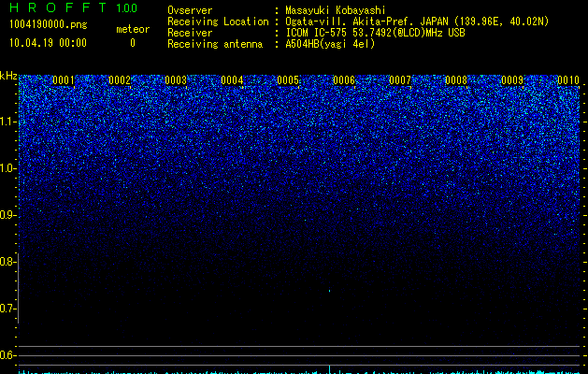This screenshot has height=374, width=588.
Task: Click time marker 0007
Action: pyautogui.click(x=400, y=80)
